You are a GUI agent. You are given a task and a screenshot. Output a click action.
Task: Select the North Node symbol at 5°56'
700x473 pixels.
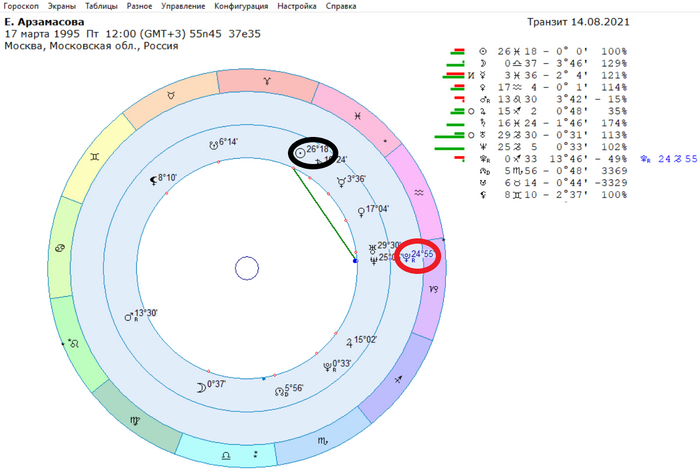[x=279, y=391]
